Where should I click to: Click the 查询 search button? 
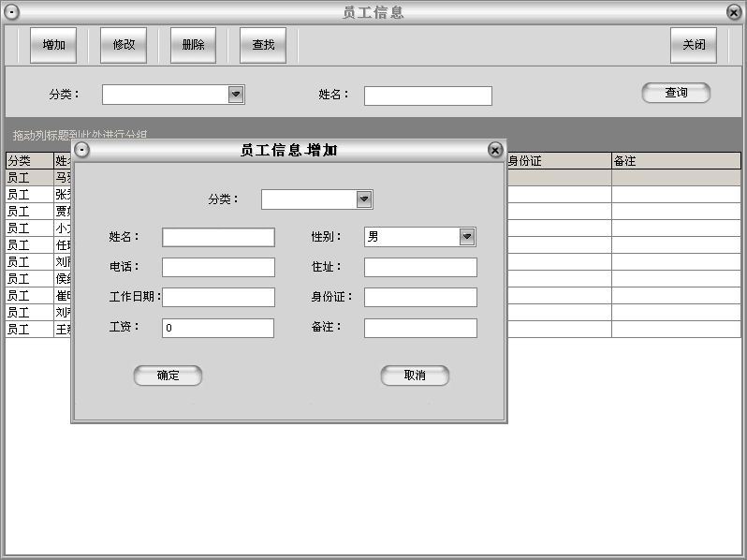pos(676,93)
